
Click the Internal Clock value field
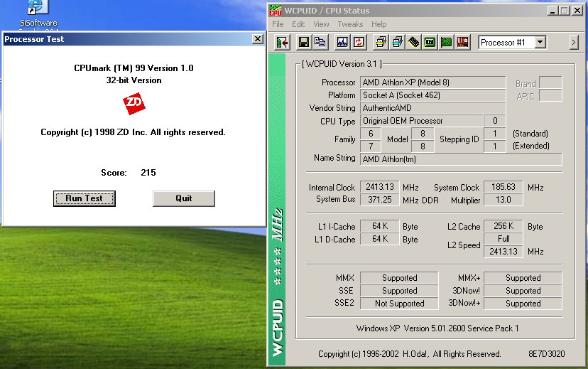380,187
